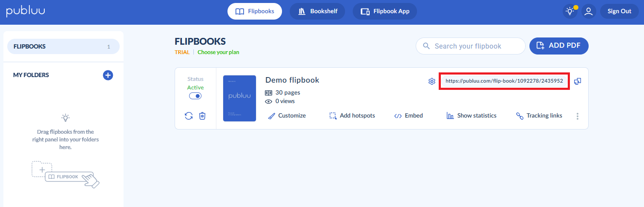Delete the Demo flipbook with trash icon
Image resolution: width=644 pixels, height=207 pixels.
[x=202, y=116]
